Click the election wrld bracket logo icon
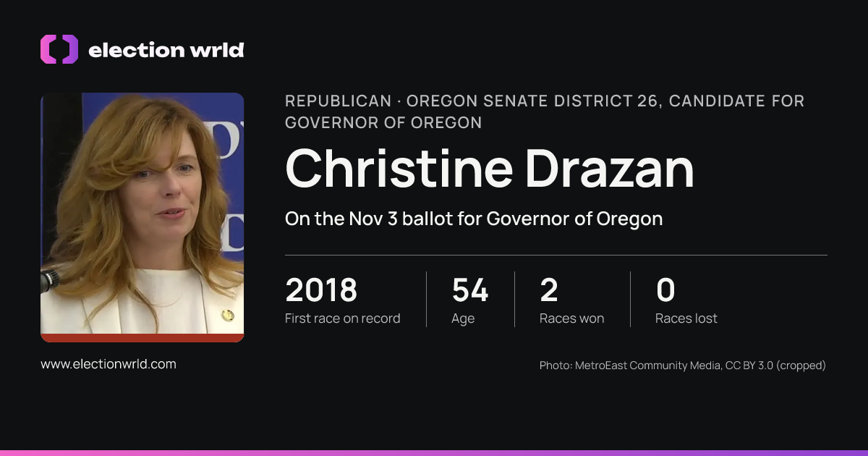Screen dimensions: 868x456 tap(59, 49)
